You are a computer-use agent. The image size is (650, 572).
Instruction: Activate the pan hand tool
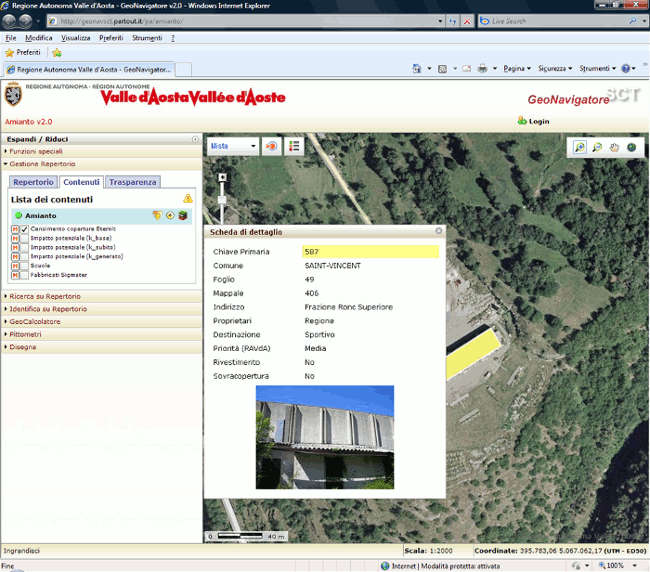tap(614, 147)
